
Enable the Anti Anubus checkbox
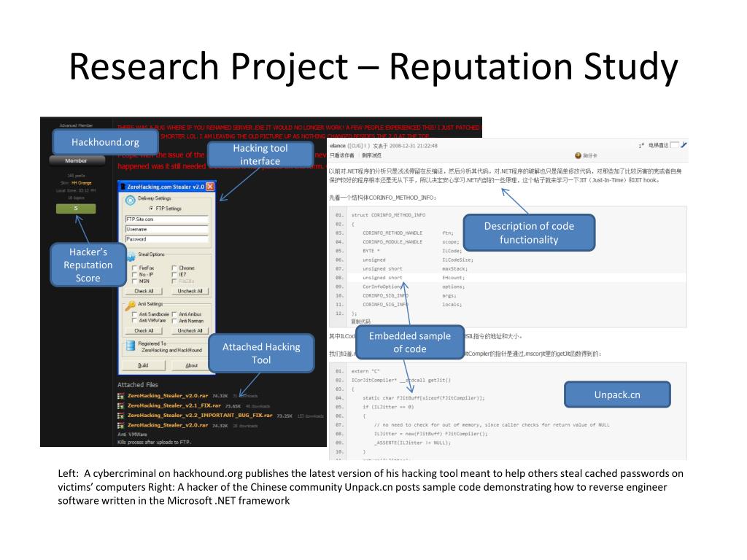(174, 314)
